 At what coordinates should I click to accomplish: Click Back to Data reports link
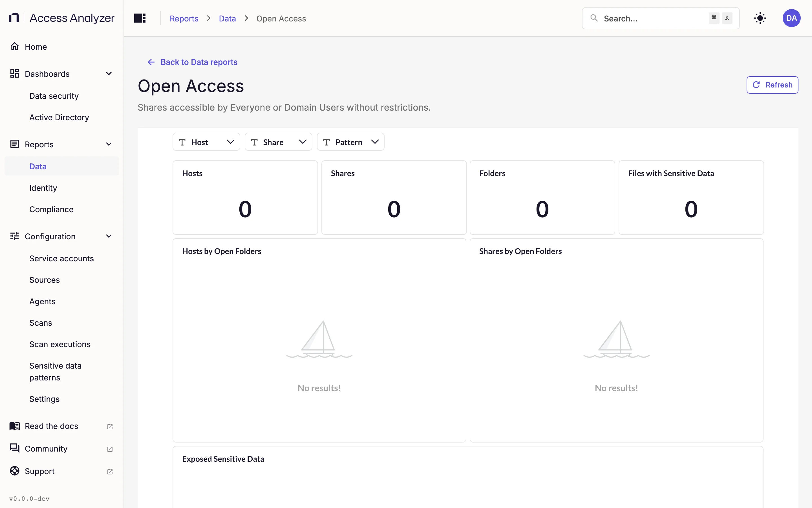192,62
